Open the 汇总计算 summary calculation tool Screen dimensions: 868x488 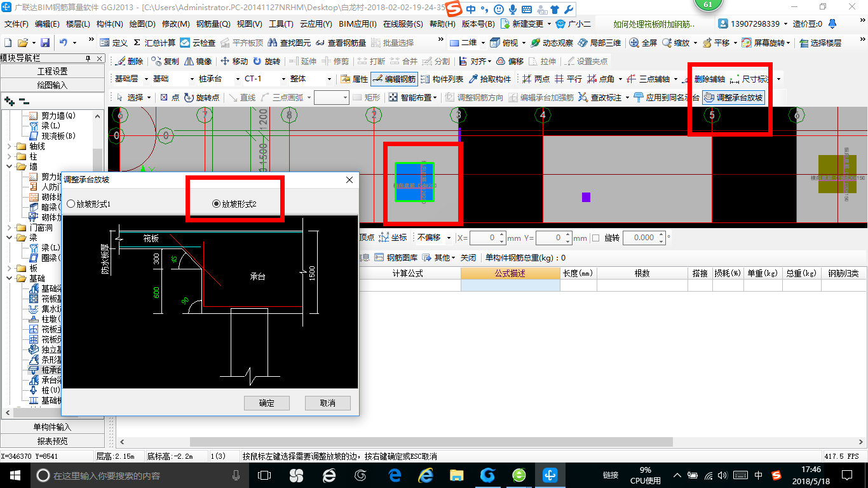click(154, 43)
